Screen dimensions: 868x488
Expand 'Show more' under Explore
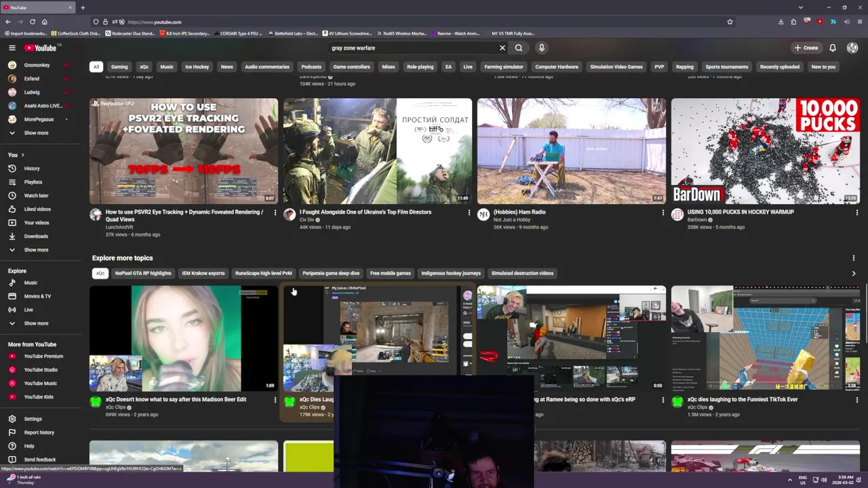pyautogui.click(x=37, y=323)
